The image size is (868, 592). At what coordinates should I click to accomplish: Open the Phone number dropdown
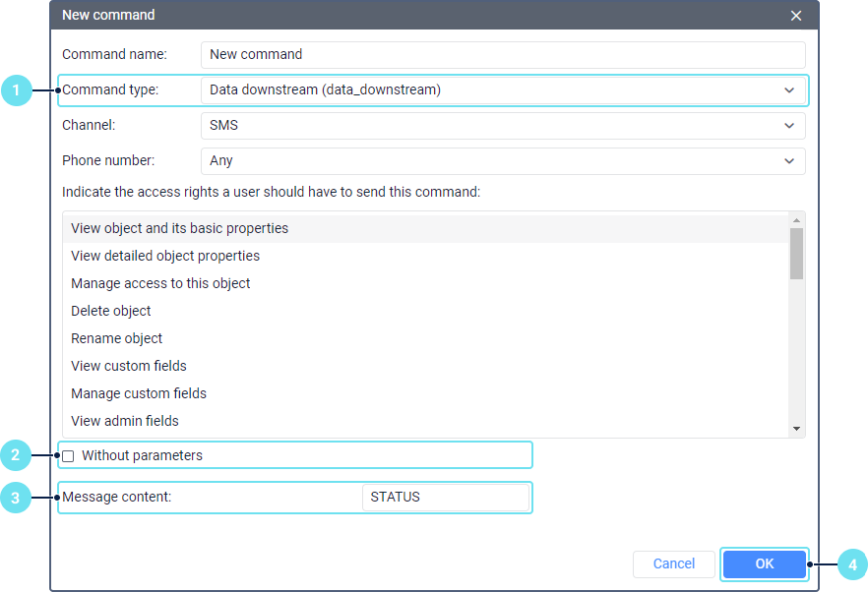503,161
